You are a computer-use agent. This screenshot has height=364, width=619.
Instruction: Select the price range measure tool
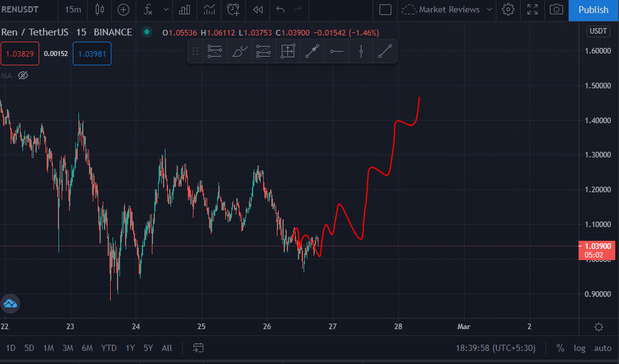288,51
